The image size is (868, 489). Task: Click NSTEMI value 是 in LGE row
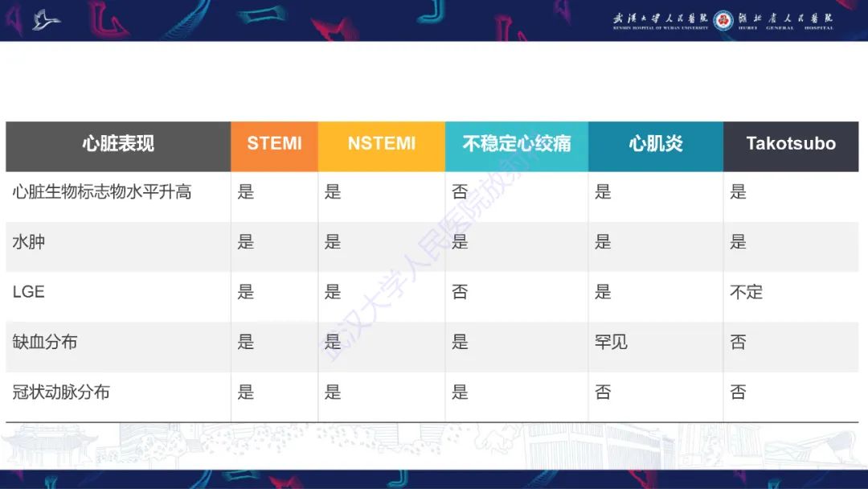click(x=333, y=291)
